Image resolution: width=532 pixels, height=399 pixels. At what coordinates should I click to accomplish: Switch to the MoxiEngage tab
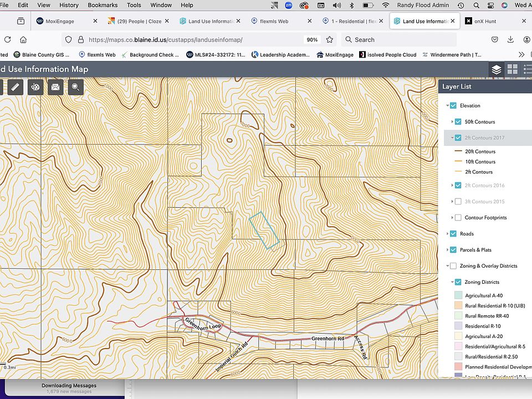pyautogui.click(x=66, y=21)
